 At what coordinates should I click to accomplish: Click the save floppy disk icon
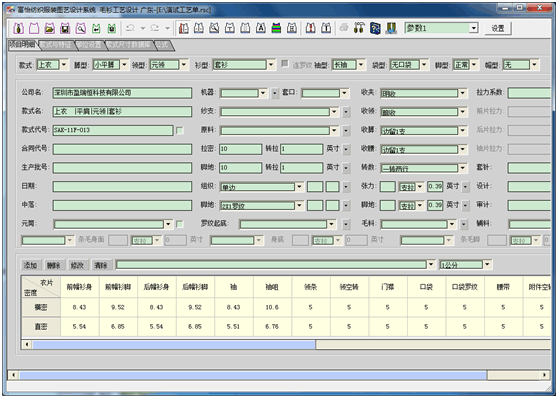tap(65, 28)
